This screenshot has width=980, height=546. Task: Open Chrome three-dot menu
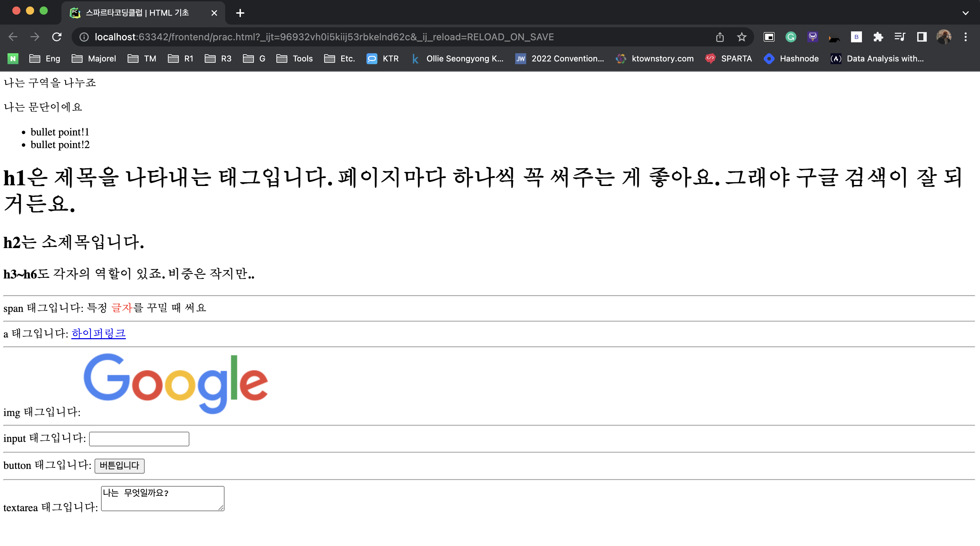point(966,37)
